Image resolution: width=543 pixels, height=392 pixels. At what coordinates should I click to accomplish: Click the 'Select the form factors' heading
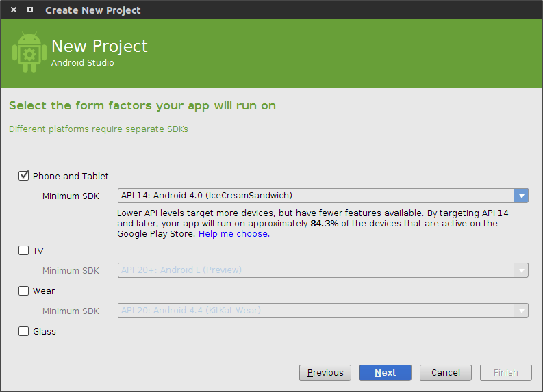142,105
